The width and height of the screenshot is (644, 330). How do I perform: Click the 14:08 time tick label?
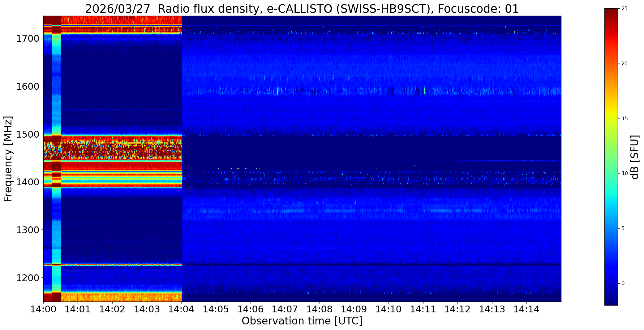pyautogui.click(x=320, y=309)
